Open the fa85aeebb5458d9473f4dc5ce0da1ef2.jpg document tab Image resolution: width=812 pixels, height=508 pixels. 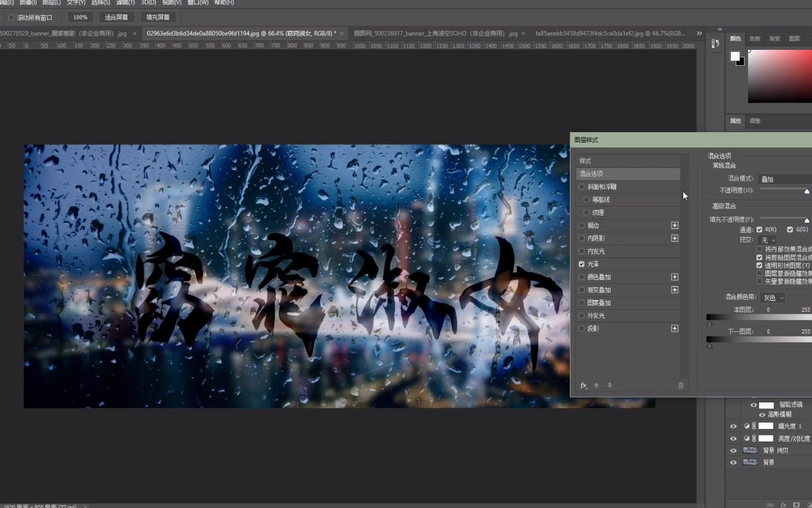(x=610, y=33)
